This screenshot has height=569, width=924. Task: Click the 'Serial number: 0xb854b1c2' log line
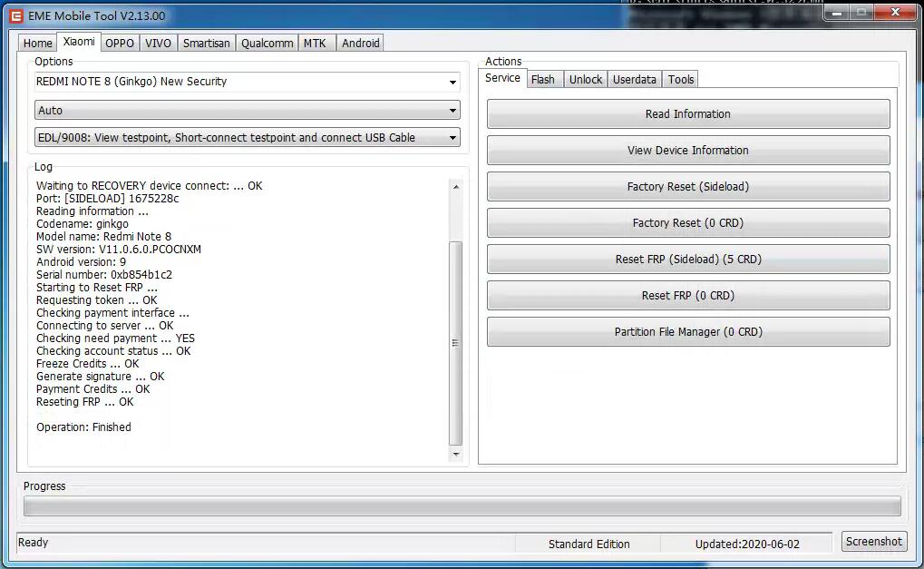coord(104,274)
